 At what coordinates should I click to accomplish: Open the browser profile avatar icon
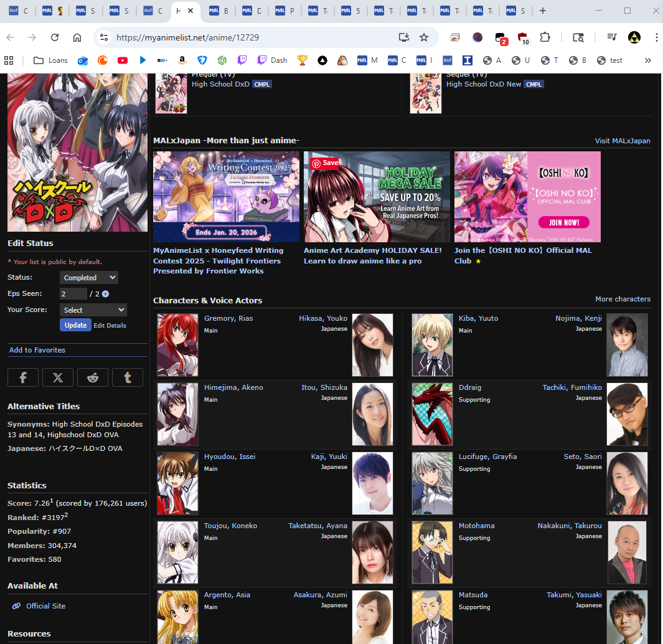634,37
